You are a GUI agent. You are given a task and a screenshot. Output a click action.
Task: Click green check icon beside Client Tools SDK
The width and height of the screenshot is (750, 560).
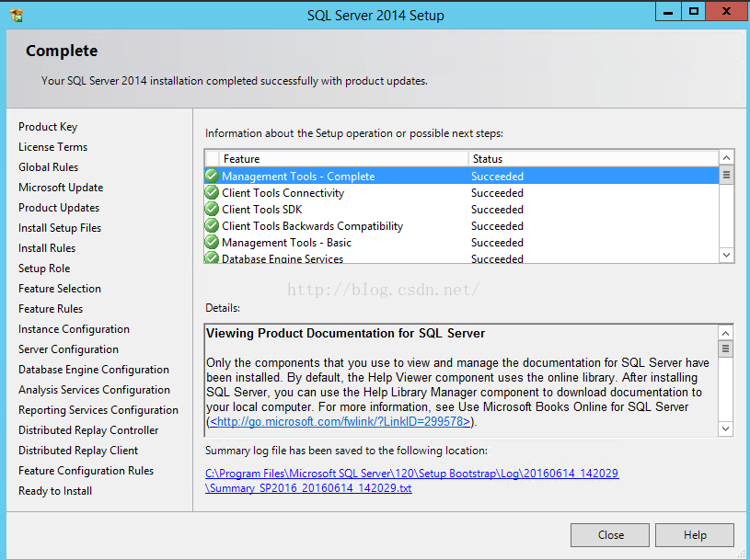(x=212, y=210)
